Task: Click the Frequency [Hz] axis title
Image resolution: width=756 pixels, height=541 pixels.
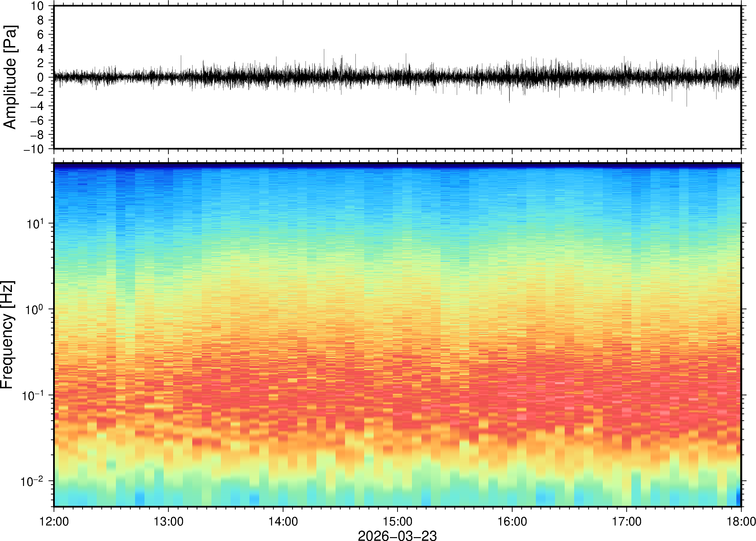Action: tap(7, 335)
